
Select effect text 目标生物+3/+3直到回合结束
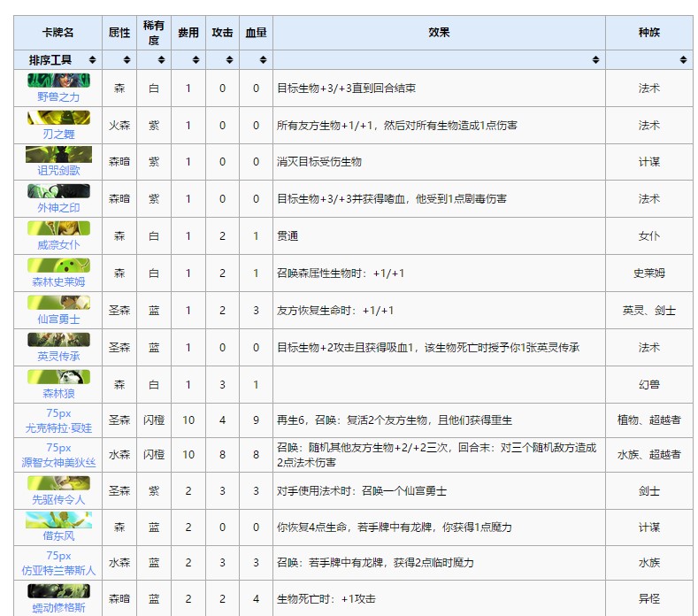(346, 89)
